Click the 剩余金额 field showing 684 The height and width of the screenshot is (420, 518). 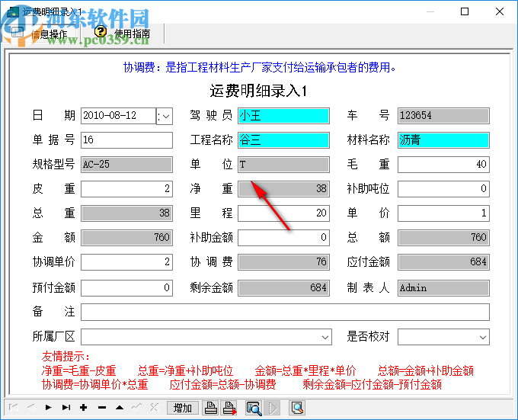(283, 288)
